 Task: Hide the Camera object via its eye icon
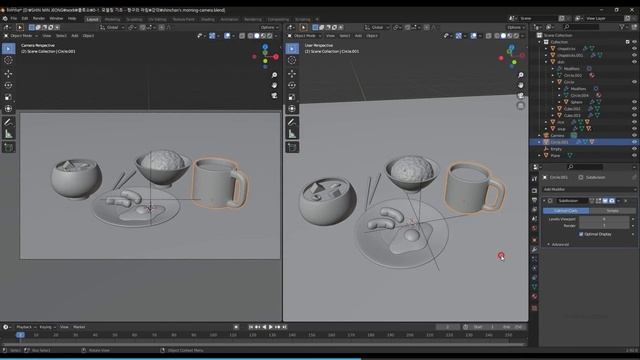coord(634,135)
